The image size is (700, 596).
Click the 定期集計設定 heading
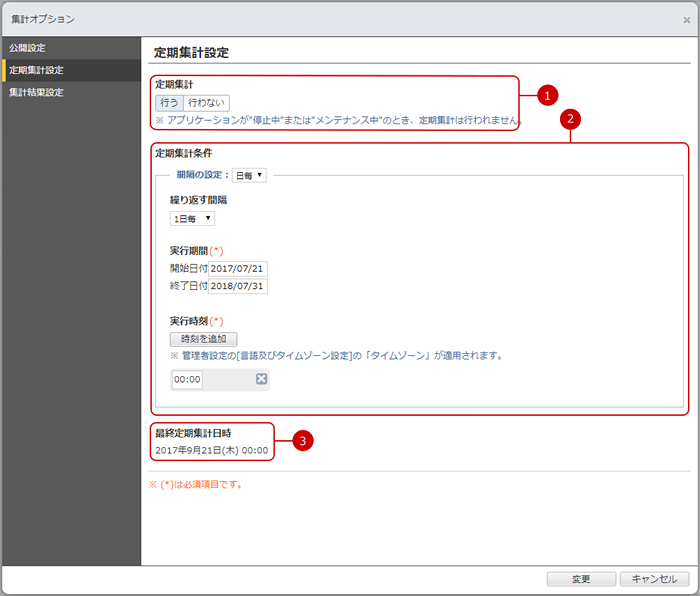coord(191,53)
